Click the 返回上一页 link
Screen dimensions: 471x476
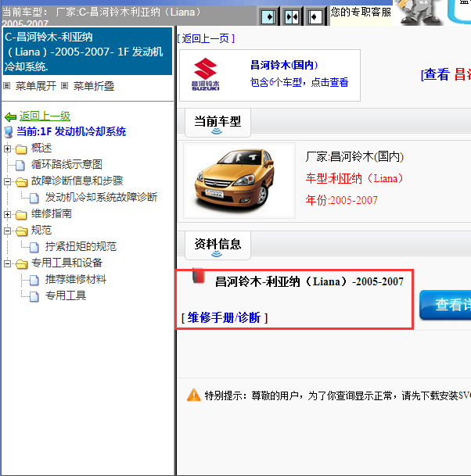pos(206,38)
